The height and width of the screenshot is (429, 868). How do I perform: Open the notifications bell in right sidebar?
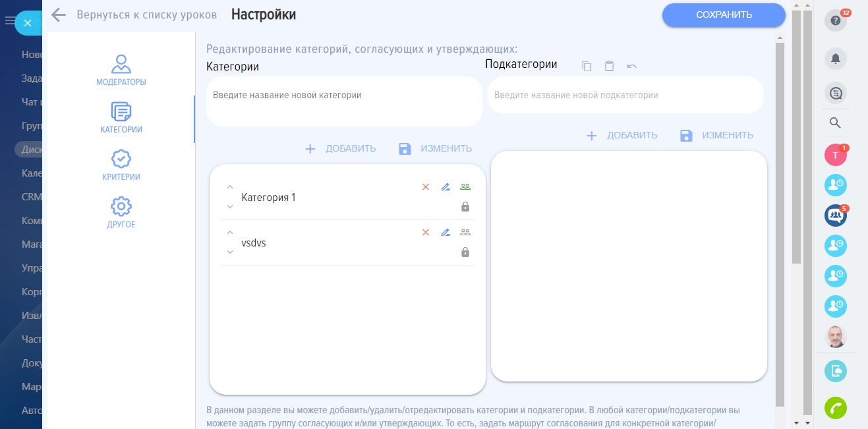[836, 59]
